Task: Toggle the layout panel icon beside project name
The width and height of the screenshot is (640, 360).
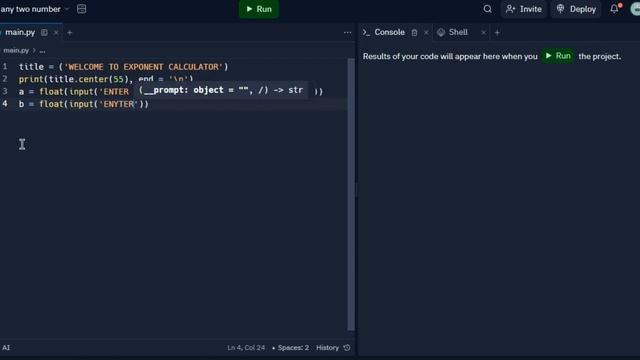Action: 81,9
